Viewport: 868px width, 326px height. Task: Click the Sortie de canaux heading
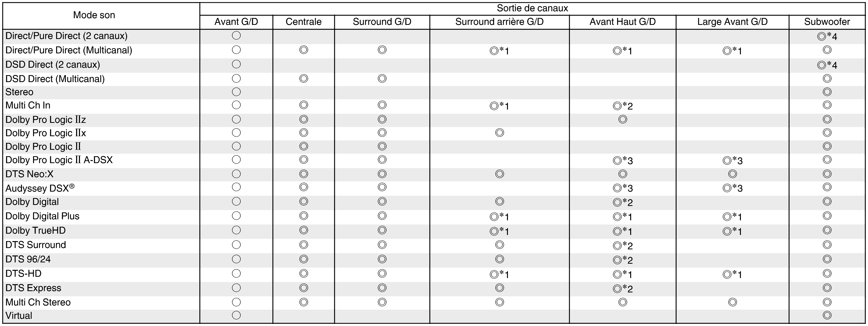[x=532, y=8]
